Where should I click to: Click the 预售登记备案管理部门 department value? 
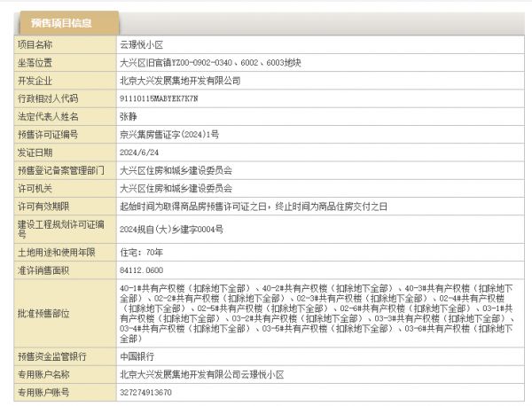[x=176, y=169]
